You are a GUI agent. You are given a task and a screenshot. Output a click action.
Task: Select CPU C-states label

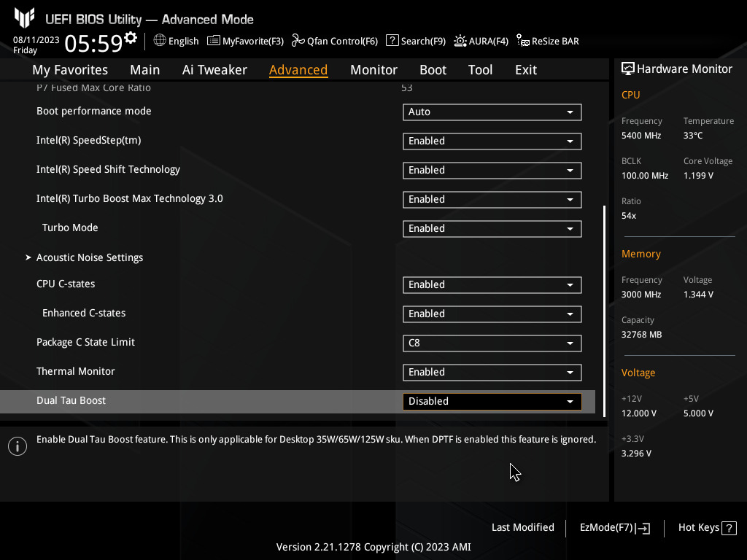[66, 284]
